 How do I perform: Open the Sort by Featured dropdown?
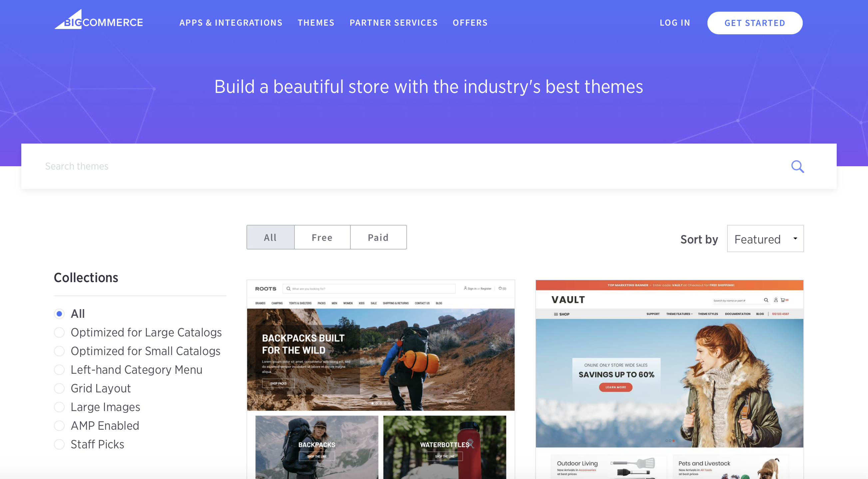click(765, 239)
